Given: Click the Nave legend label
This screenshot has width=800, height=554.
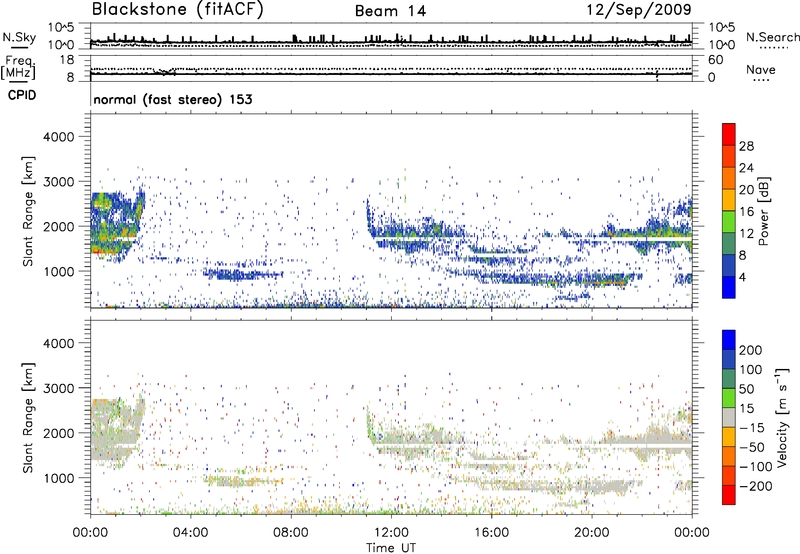Looking at the screenshot, I should 761,70.
